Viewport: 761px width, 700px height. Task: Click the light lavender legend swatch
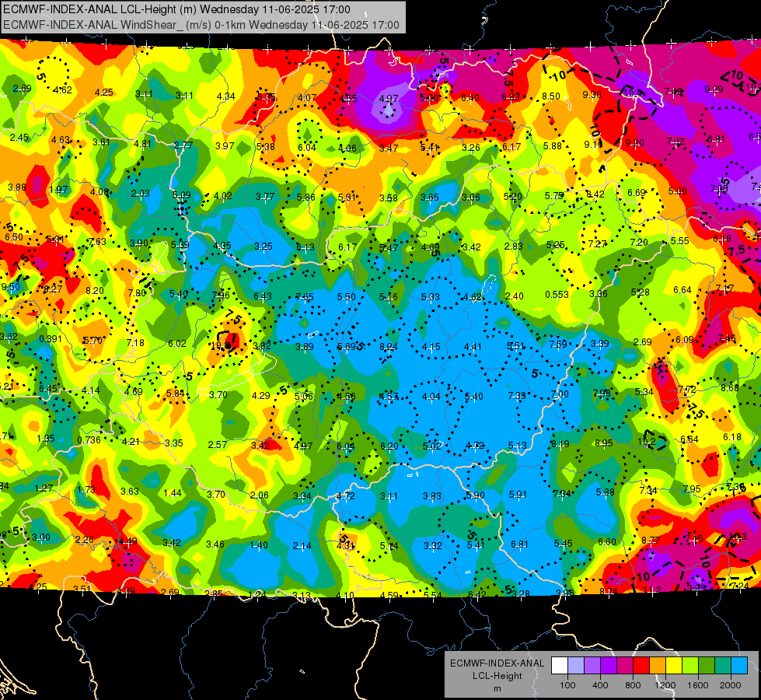[576, 666]
